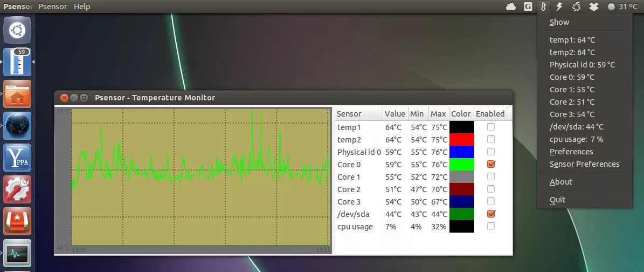Open Y PPA Manager launcher icon
This screenshot has width=644, height=272.
pyautogui.click(x=17, y=158)
